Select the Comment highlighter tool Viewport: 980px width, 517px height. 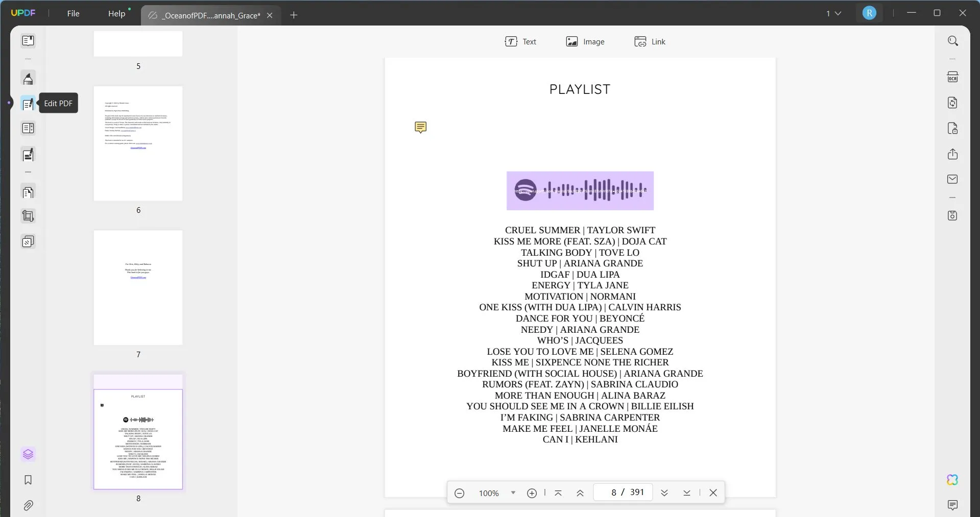(28, 79)
